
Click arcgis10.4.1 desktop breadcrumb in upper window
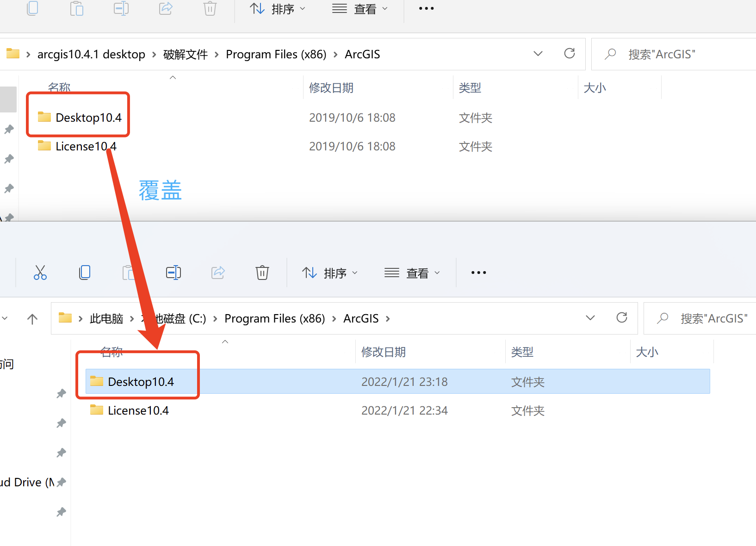91,54
